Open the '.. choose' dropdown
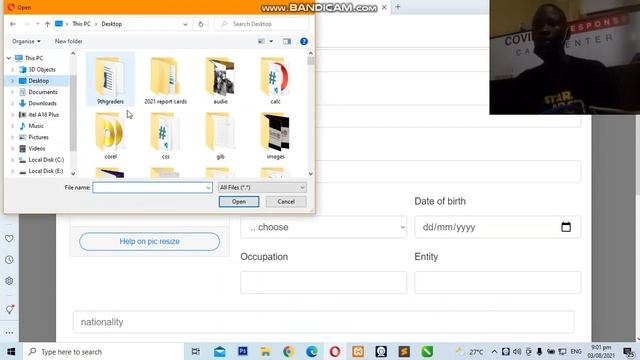This screenshot has height=360, width=640. pos(324,227)
